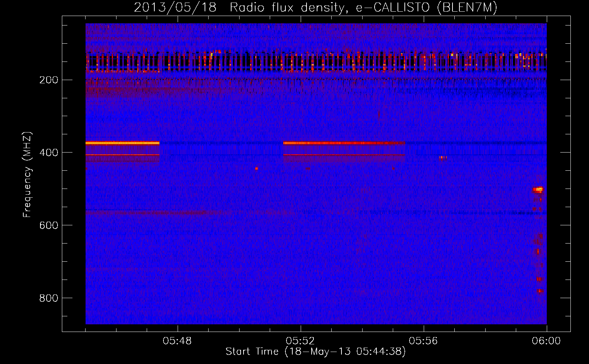Click the bright yellow emission band near 380 MHz at start
Viewport: 589px width, 364px height.
[x=122, y=143]
